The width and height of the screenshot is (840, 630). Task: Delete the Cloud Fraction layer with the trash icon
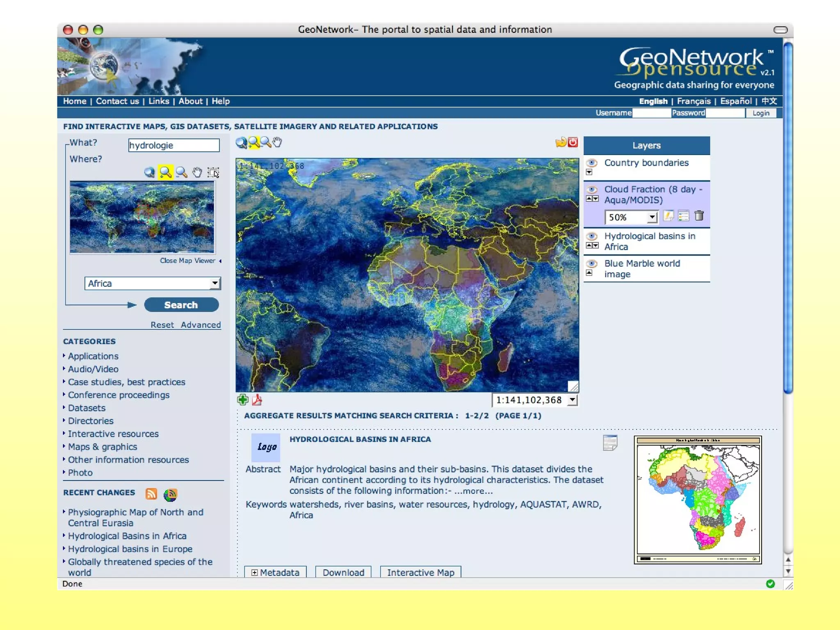[x=699, y=216]
